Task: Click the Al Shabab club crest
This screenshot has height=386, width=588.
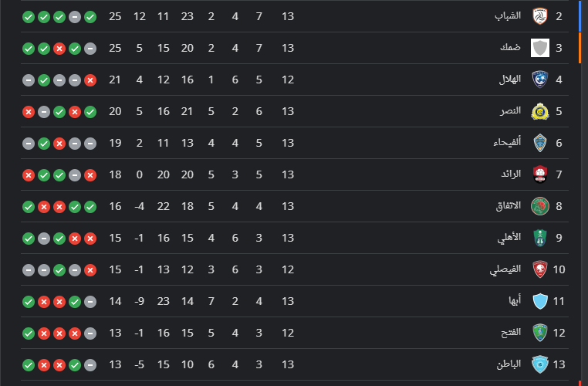Action: point(540,16)
